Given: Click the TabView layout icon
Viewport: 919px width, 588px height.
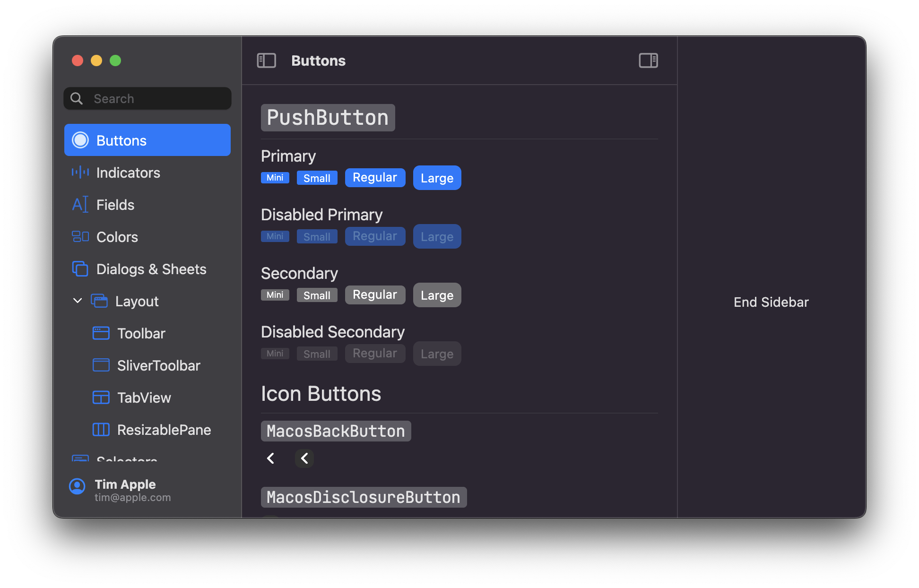Looking at the screenshot, I should point(101,398).
